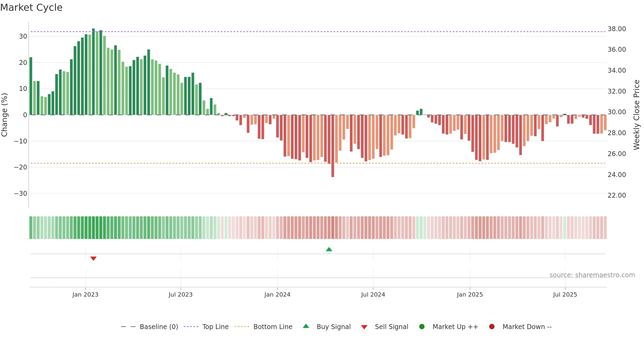This screenshot has height=362, width=644.
Task: Click the lowest red bar below the bottom line
Action: 333,146
